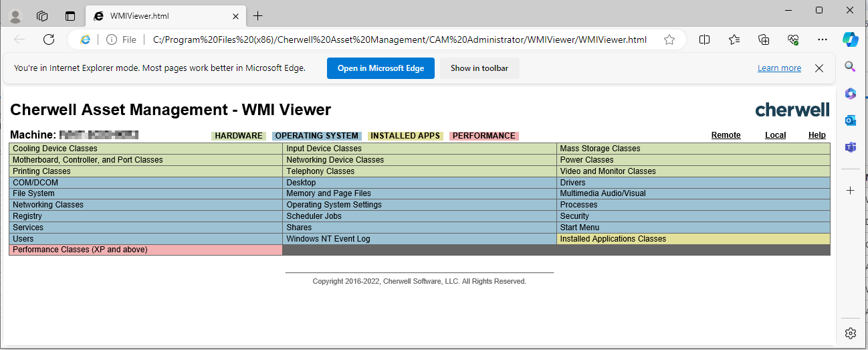Viewport: 868px width, 350px height.
Task: Click the Copilot icon in the toolbar
Action: pos(850,39)
